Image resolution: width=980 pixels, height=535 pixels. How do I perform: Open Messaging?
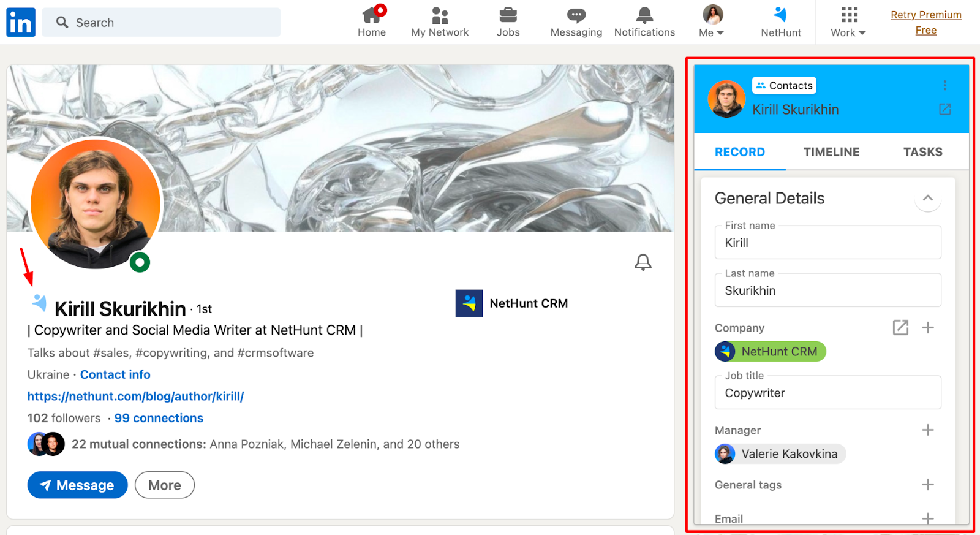pyautogui.click(x=576, y=22)
